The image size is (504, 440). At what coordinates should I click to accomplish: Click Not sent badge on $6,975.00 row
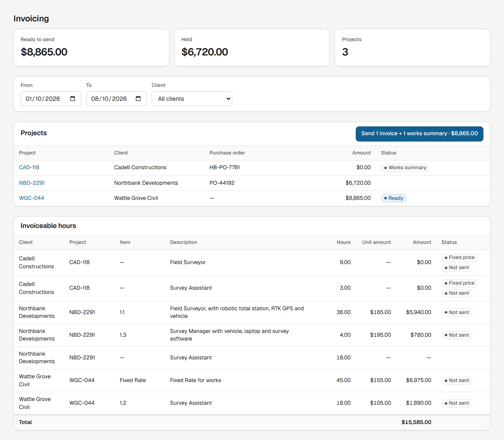pos(457,380)
